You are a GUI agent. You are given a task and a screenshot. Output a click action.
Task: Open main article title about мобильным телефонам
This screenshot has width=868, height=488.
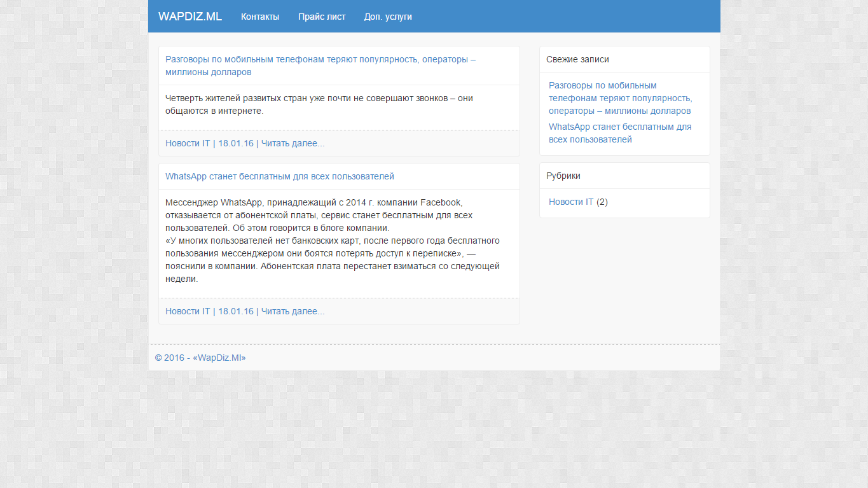point(320,66)
